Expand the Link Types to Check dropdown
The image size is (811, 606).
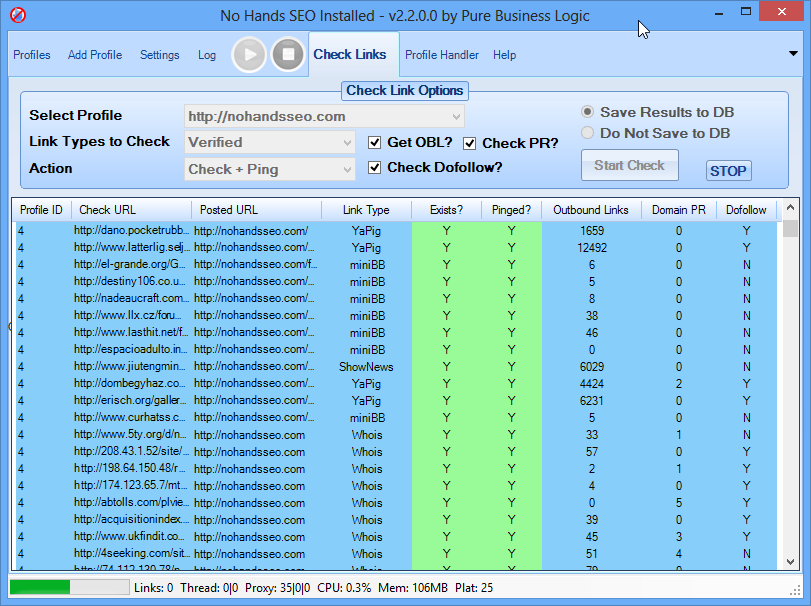[270, 143]
